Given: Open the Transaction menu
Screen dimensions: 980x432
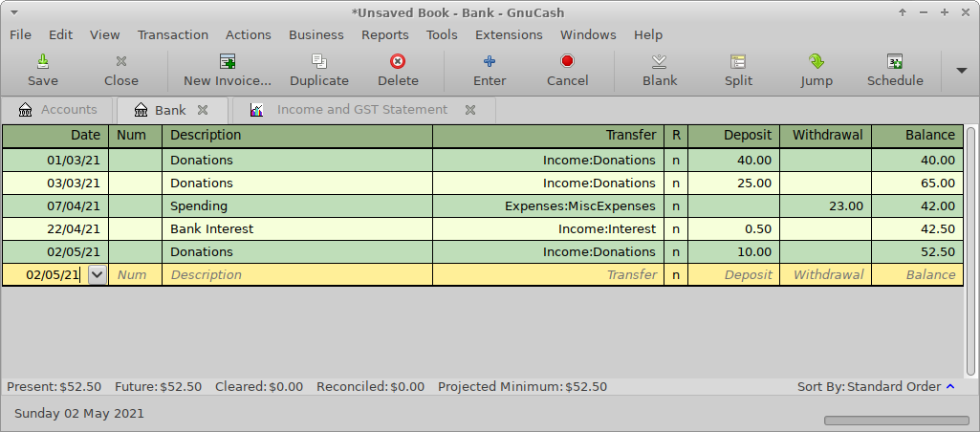Looking at the screenshot, I should click(x=173, y=35).
